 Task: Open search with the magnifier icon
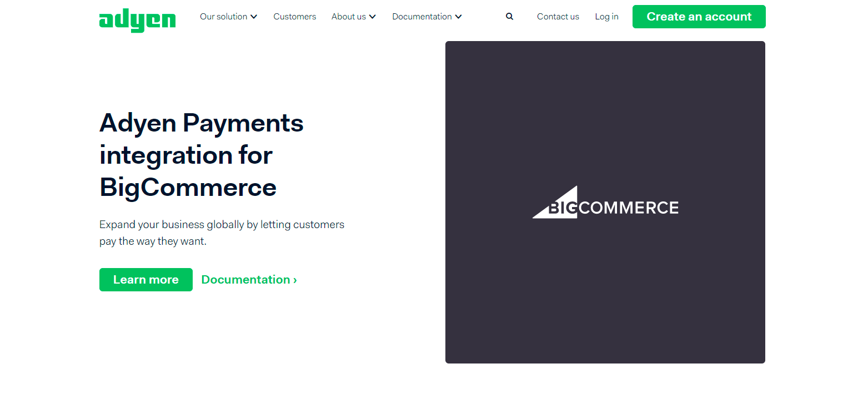pyautogui.click(x=509, y=17)
